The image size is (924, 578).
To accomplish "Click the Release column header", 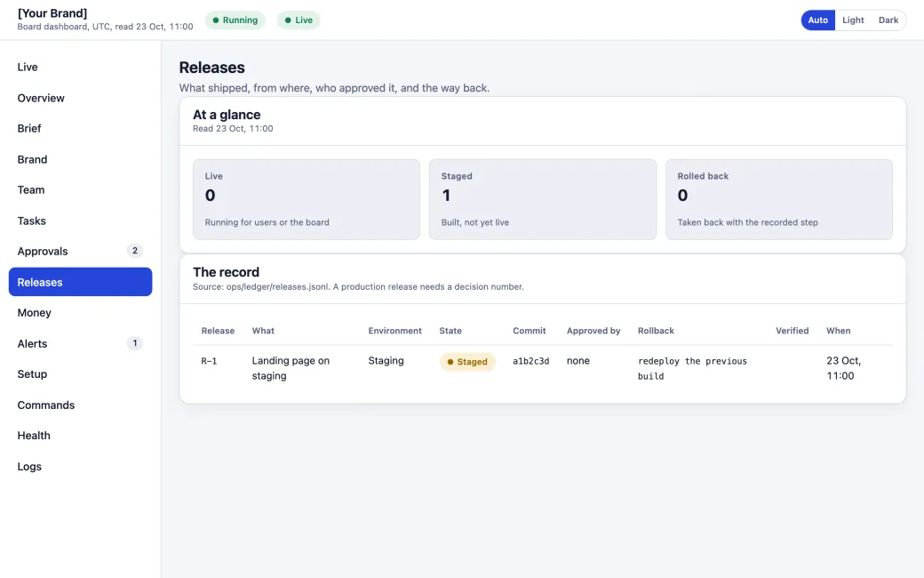I will pos(218,331).
